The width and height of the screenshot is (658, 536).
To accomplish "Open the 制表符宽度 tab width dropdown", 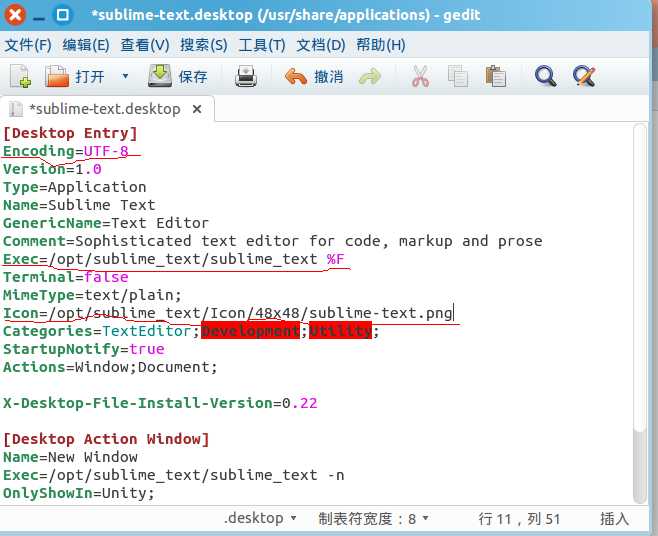I will (x=373, y=519).
